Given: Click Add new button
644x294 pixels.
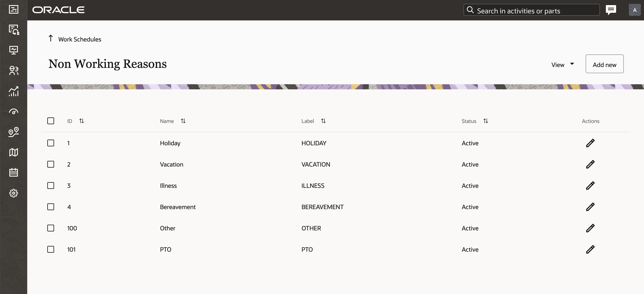Looking at the screenshot, I should click(605, 64).
